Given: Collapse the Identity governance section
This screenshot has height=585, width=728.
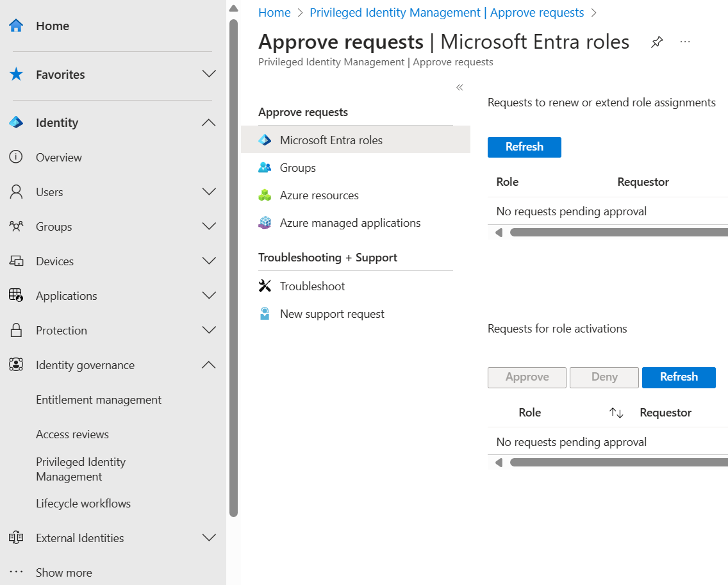Looking at the screenshot, I should coord(209,365).
